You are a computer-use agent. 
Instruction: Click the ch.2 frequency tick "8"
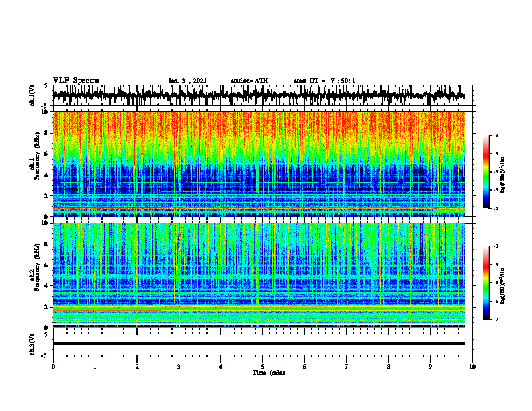[46, 244]
